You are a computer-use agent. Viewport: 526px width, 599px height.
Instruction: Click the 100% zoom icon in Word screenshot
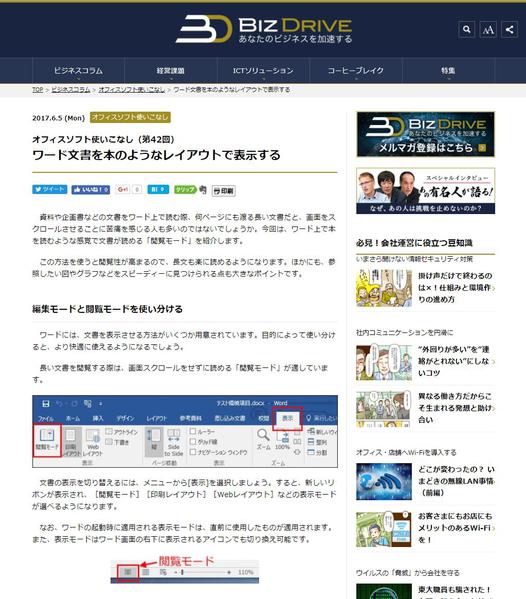(x=283, y=440)
